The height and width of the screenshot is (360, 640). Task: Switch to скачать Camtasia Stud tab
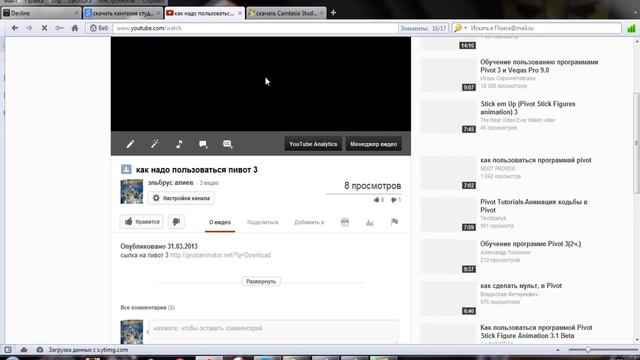(x=286, y=13)
